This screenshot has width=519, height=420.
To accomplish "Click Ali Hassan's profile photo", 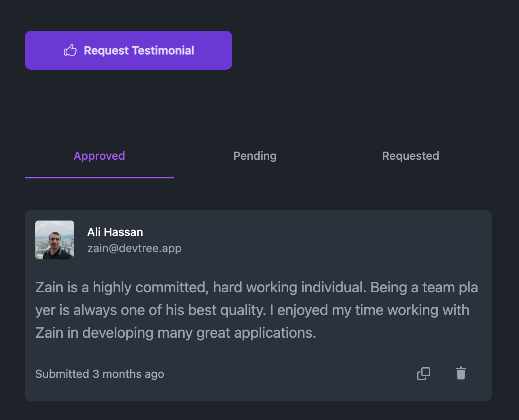I will point(55,240).
